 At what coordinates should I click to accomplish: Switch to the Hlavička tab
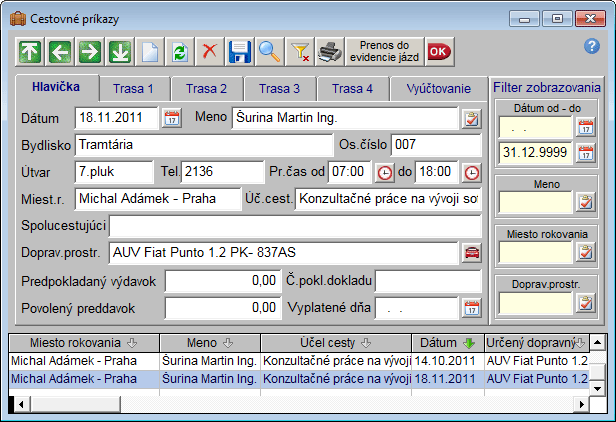pos(56,87)
